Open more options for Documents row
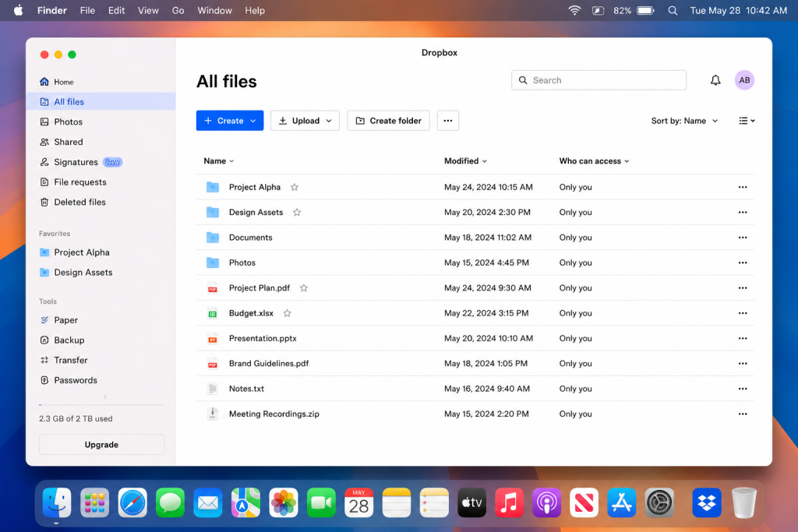 coord(743,238)
